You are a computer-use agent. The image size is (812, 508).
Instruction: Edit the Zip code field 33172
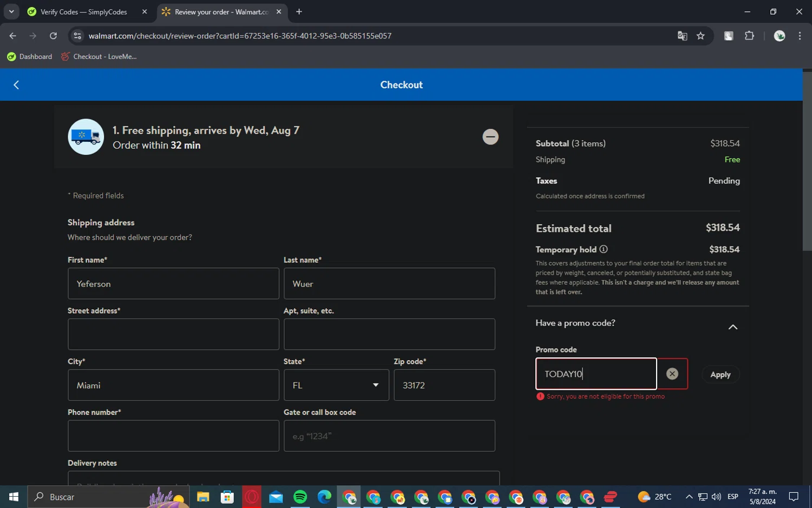coord(444,385)
